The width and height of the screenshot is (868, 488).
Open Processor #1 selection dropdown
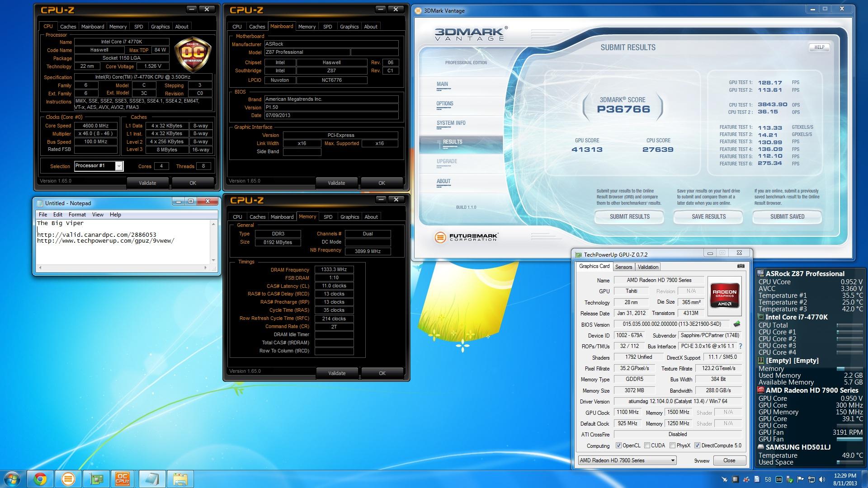(x=99, y=166)
